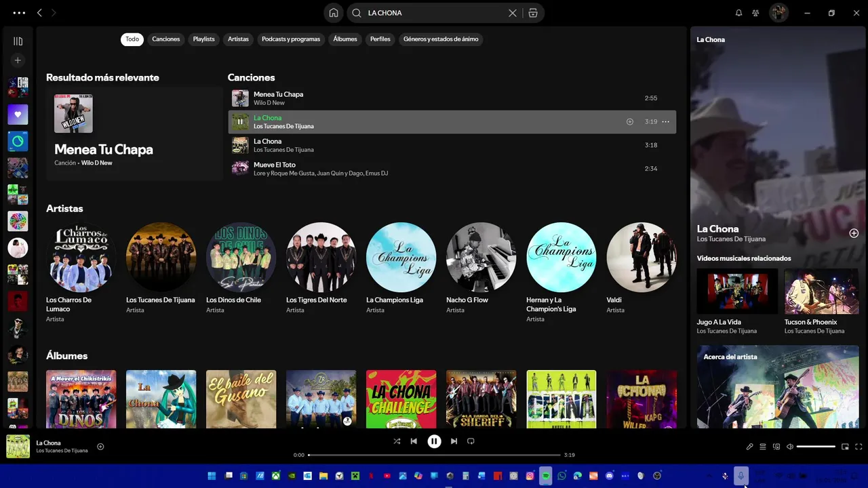Open the friends activity icon

[x=755, y=13]
